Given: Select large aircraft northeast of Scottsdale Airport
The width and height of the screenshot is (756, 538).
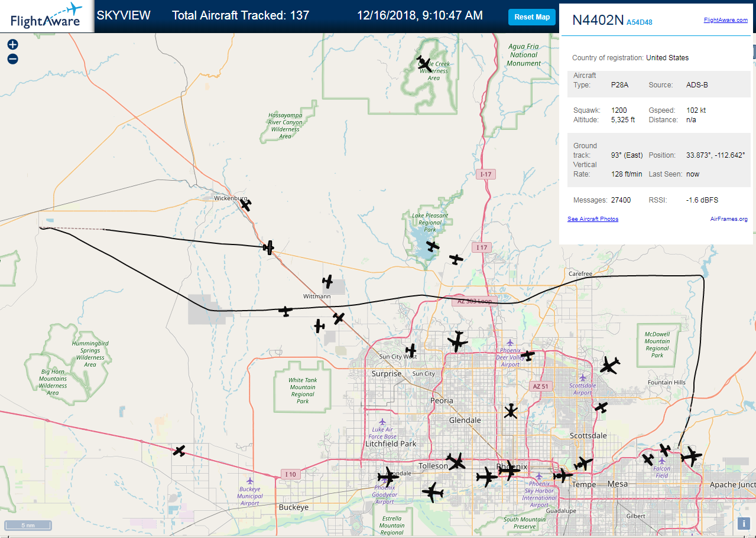Looking at the screenshot, I should (x=609, y=366).
